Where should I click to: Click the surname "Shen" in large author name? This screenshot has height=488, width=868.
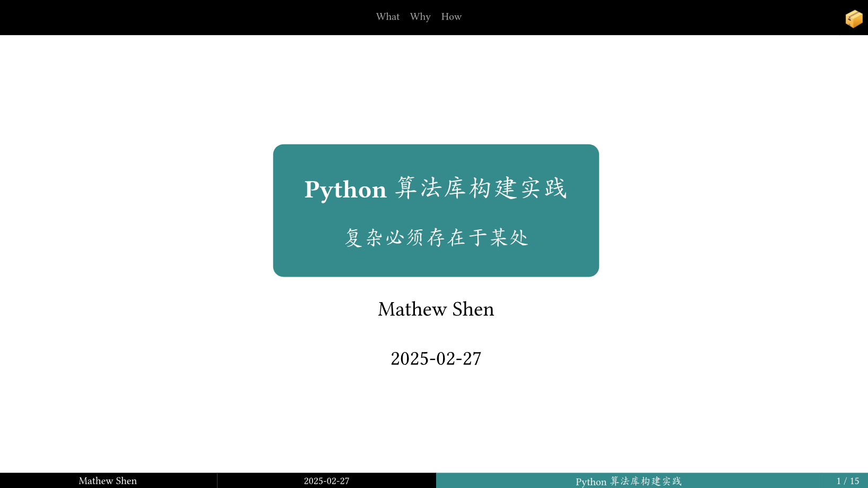(473, 309)
